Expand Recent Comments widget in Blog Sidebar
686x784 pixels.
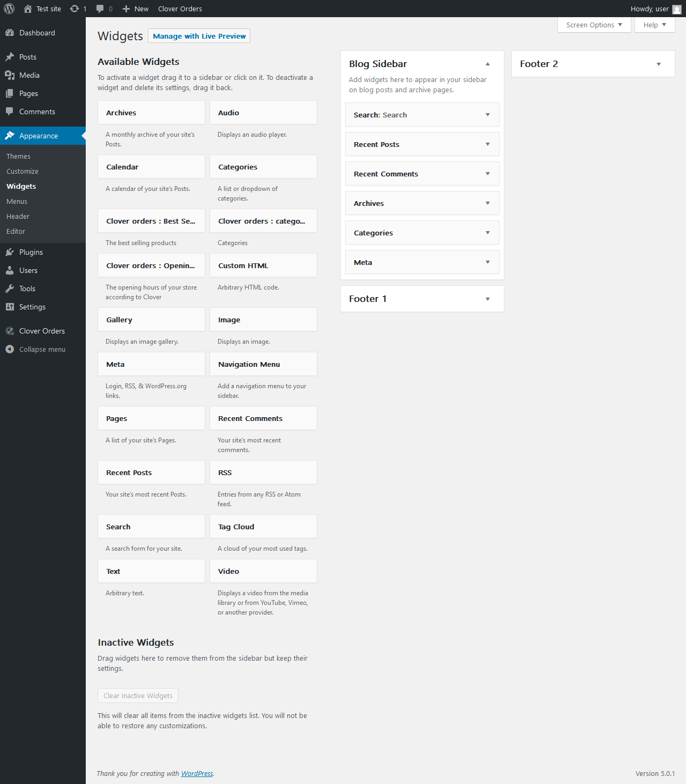(488, 174)
